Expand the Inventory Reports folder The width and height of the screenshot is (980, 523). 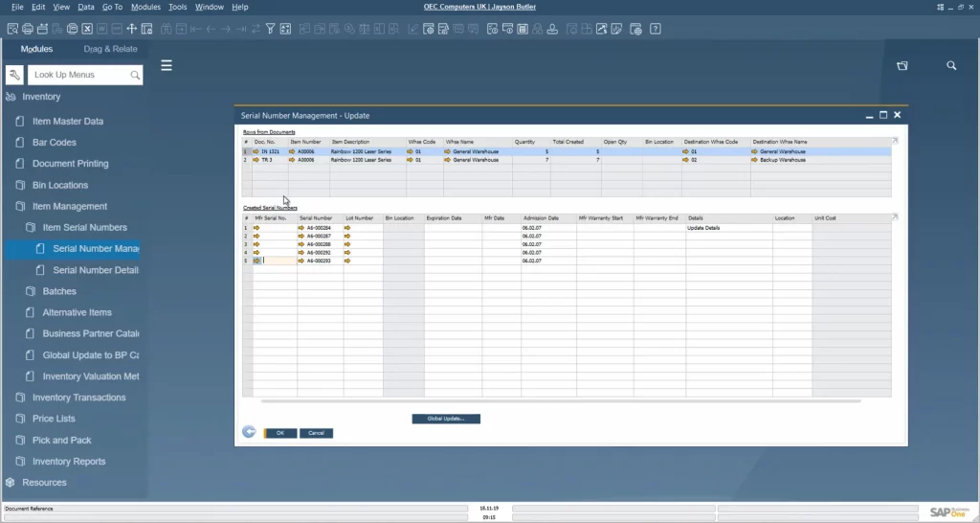(22, 462)
